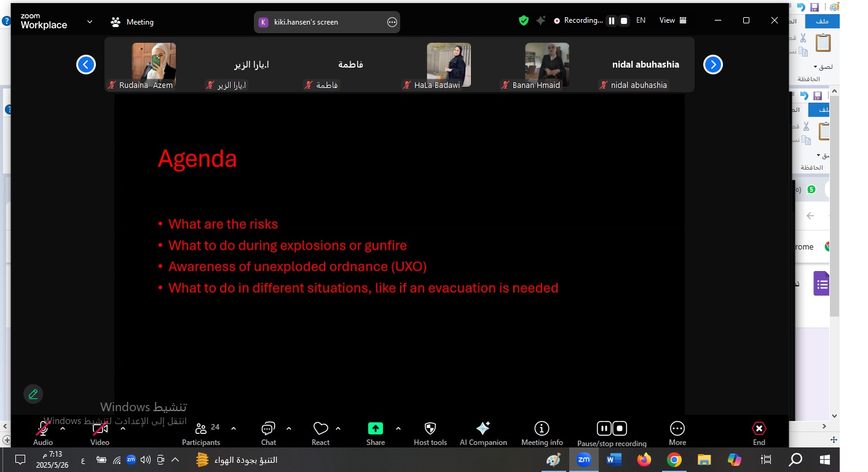
Task: Launch the AI Companion
Action: (483, 429)
